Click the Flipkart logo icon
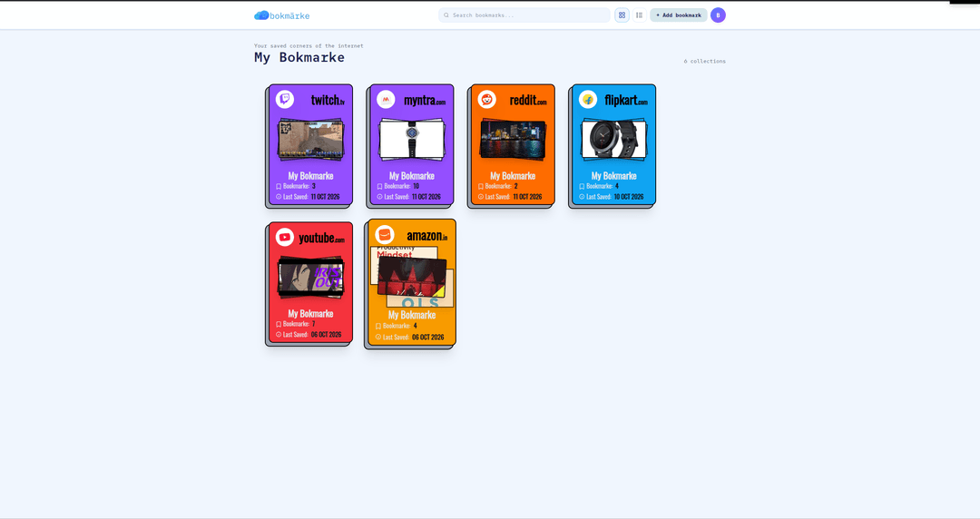The height and width of the screenshot is (519, 980). pyautogui.click(x=588, y=100)
